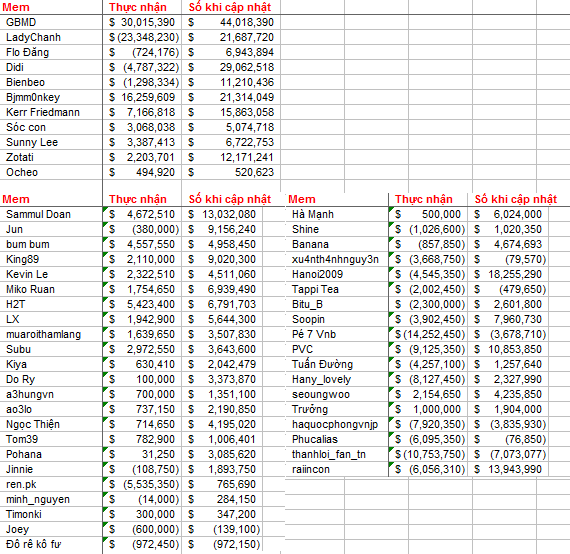The image size is (570, 554).
Task: Click the seoungwoo cell
Action: click(337, 394)
